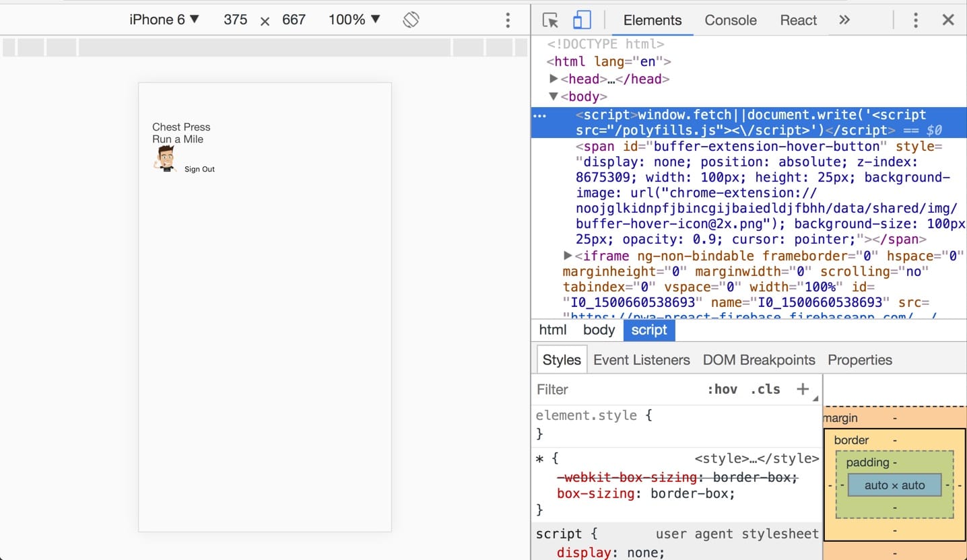The width and height of the screenshot is (967, 560).
Task: Open the device toolbar more options menu
Action: pos(508,20)
